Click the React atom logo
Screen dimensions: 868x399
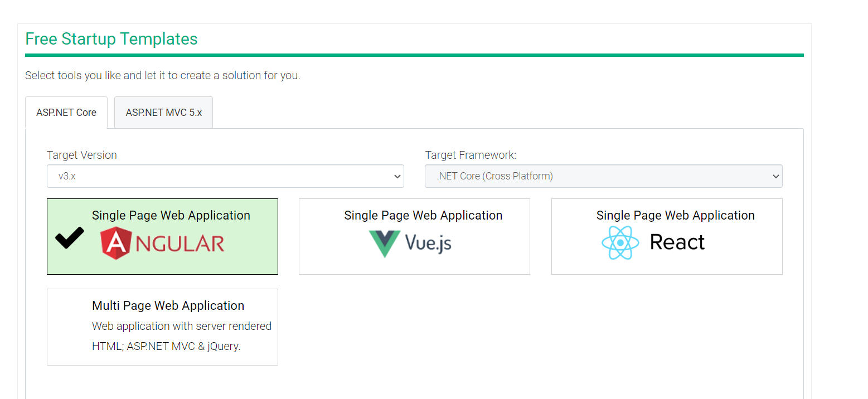click(x=620, y=243)
